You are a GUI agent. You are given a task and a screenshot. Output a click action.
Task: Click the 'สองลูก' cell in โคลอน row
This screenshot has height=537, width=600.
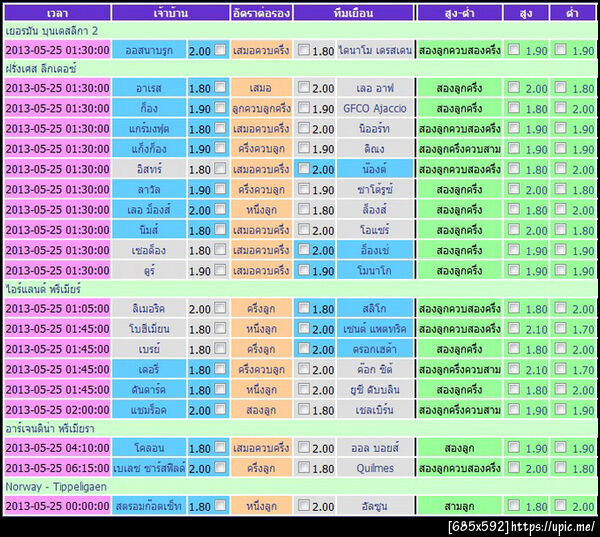click(460, 448)
